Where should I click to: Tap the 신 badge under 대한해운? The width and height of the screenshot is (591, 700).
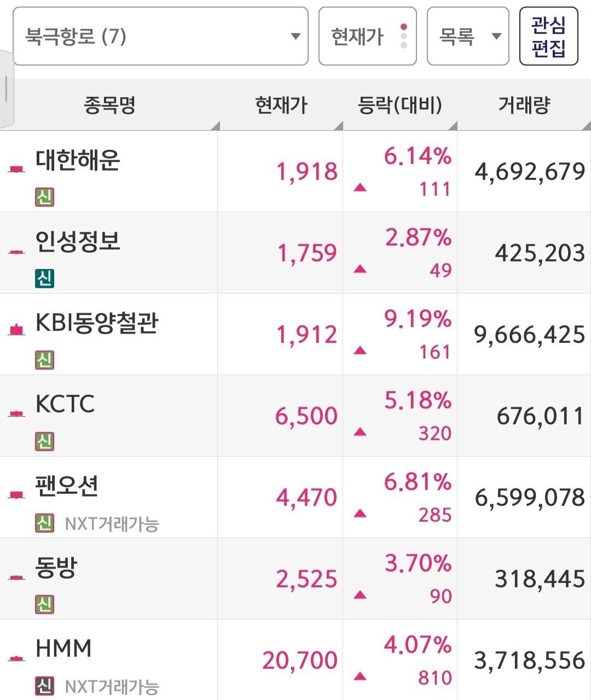click(x=44, y=197)
